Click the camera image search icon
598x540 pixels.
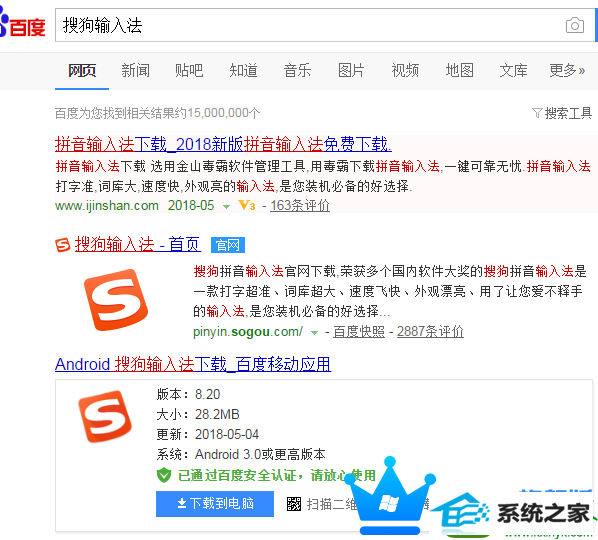[575, 26]
